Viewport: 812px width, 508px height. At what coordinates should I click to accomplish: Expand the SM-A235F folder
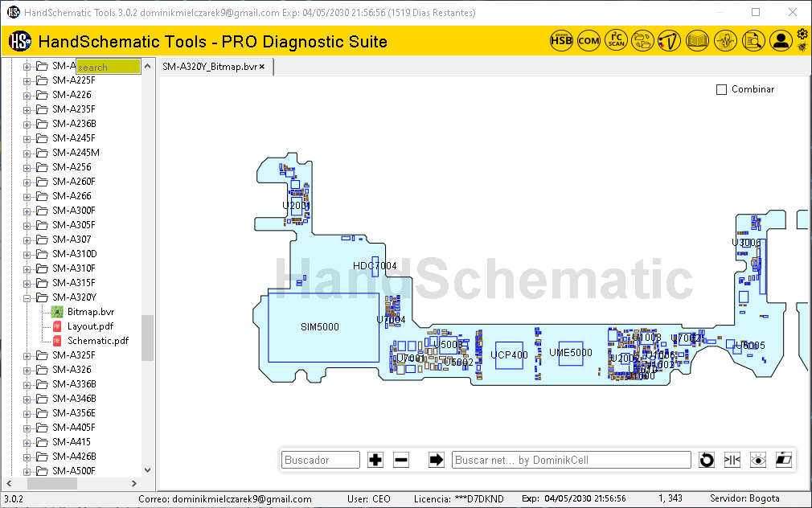pyautogui.click(x=27, y=110)
